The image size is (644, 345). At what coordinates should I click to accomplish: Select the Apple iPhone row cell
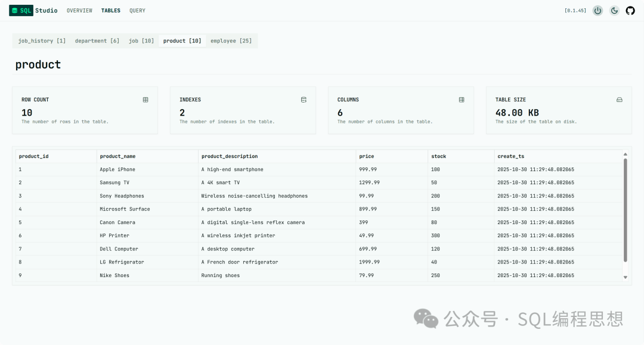[117, 170]
